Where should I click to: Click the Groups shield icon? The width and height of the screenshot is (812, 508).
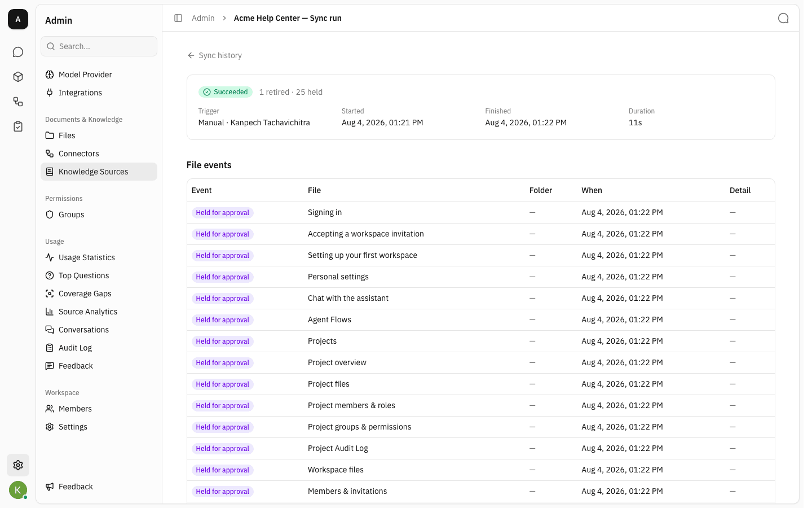click(50, 214)
